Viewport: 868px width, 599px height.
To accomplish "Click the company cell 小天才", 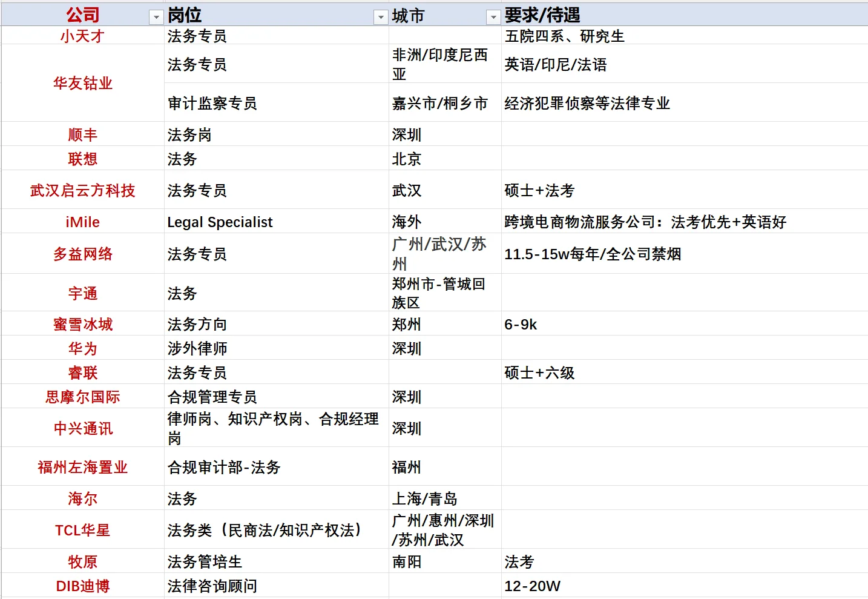I will (83, 36).
